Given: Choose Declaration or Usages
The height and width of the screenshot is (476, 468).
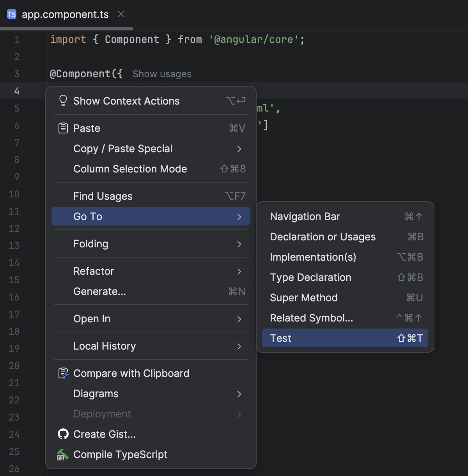Looking at the screenshot, I should [x=345, y=236].
